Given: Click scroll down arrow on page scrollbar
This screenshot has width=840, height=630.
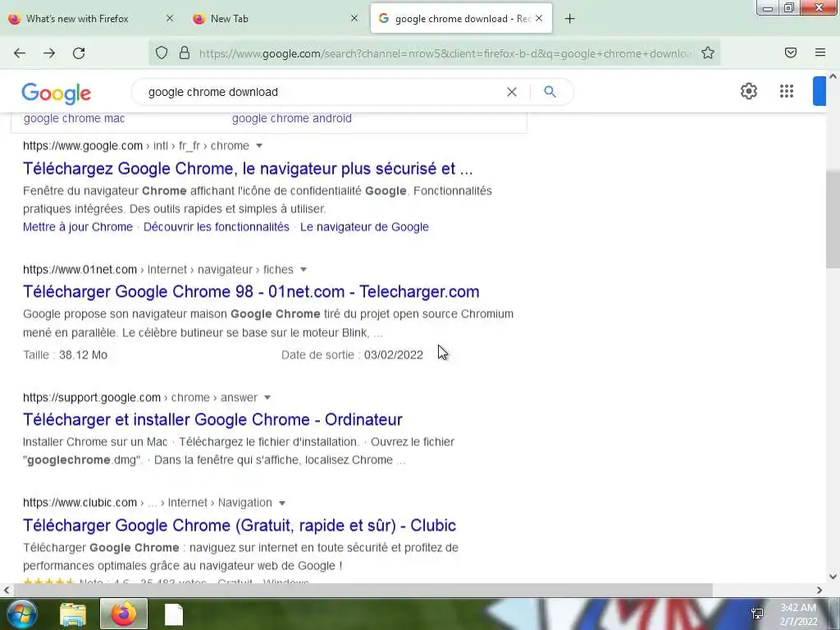Looking at the screenshot, I should pos(833,577).
